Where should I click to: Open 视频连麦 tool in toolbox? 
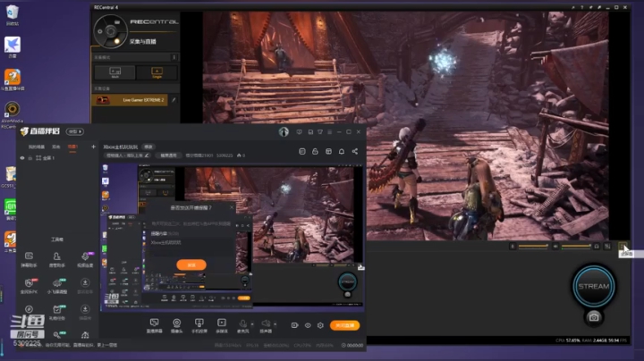pos(85,260)
